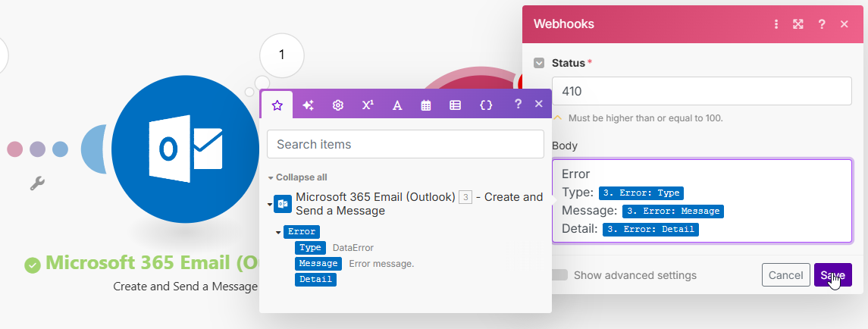
Task: Select the general functions gear tab
Action: [x=338, y=105]
